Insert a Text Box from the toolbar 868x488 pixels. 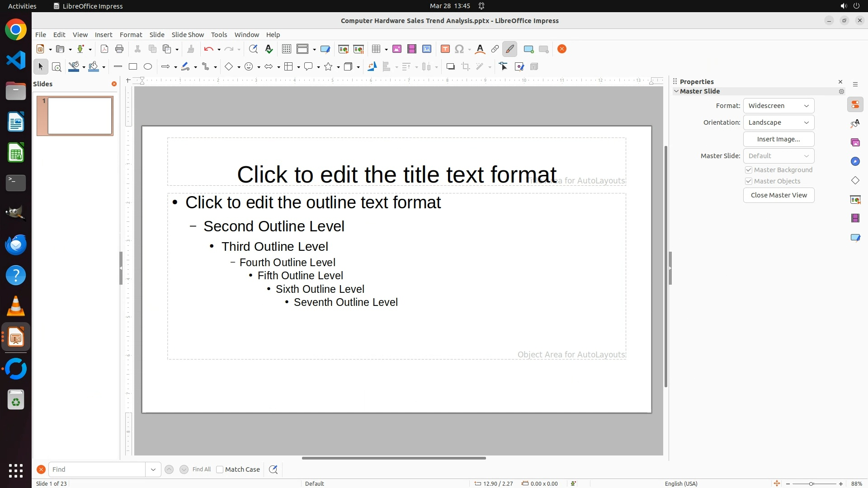point(445,49)
